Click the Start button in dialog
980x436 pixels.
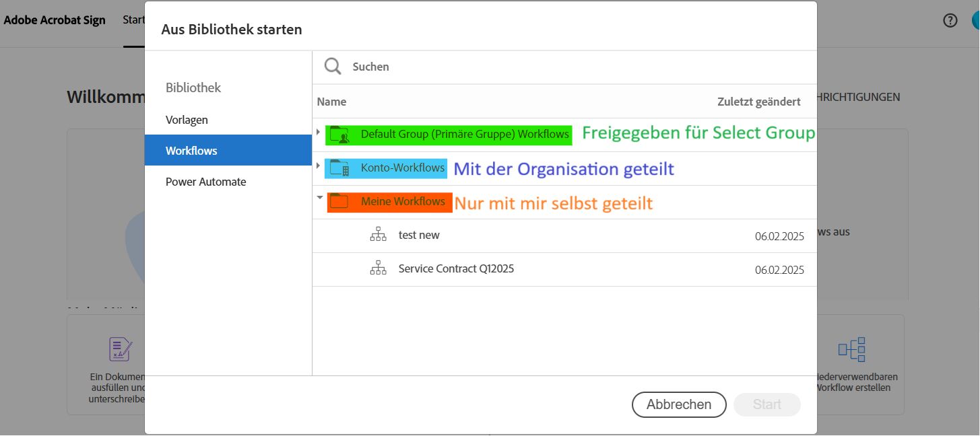click(x=767, y=404)
